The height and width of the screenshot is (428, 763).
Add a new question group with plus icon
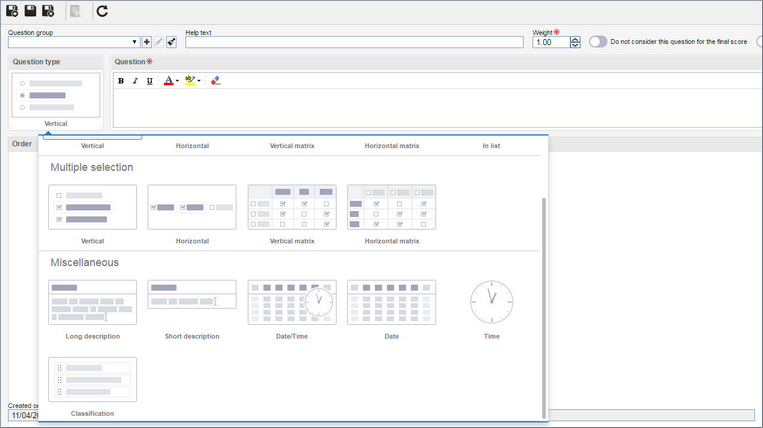pyautogui.click(x=146, y=42)
